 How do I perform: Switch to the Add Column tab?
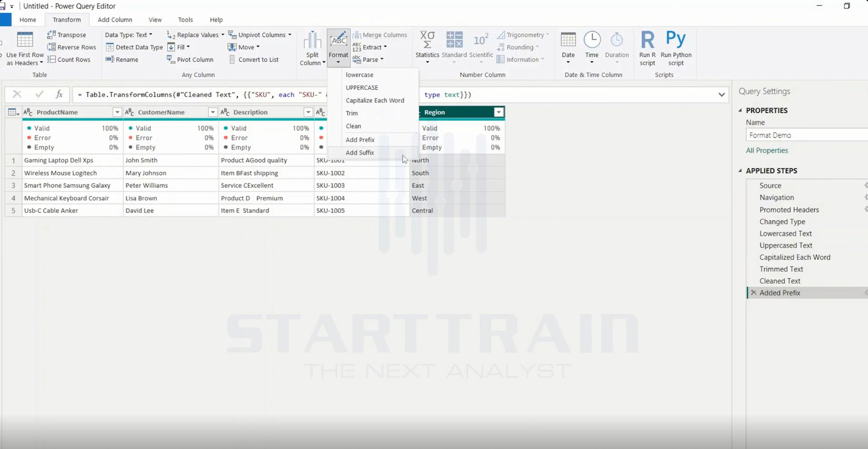tap(115, 20)
